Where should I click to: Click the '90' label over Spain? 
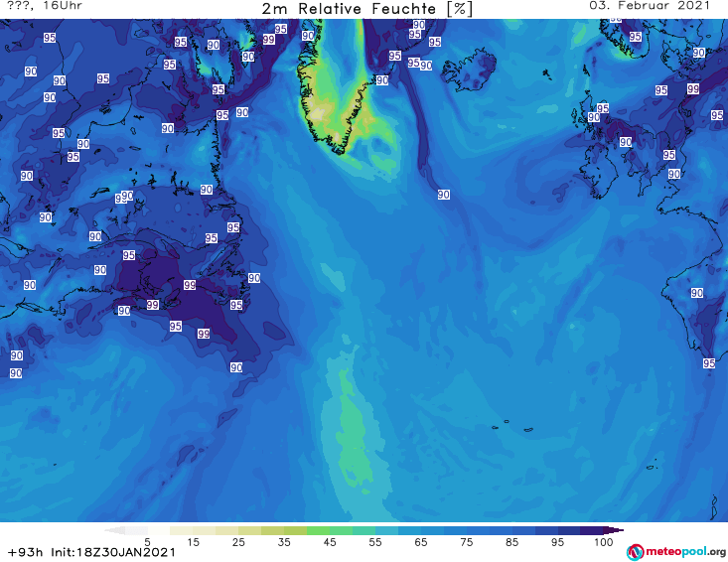[697, 293]
